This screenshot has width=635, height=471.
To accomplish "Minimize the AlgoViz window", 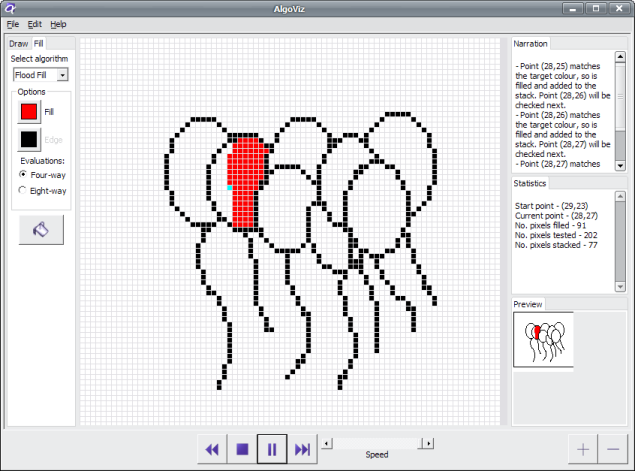I will click(x=573, y=9).
